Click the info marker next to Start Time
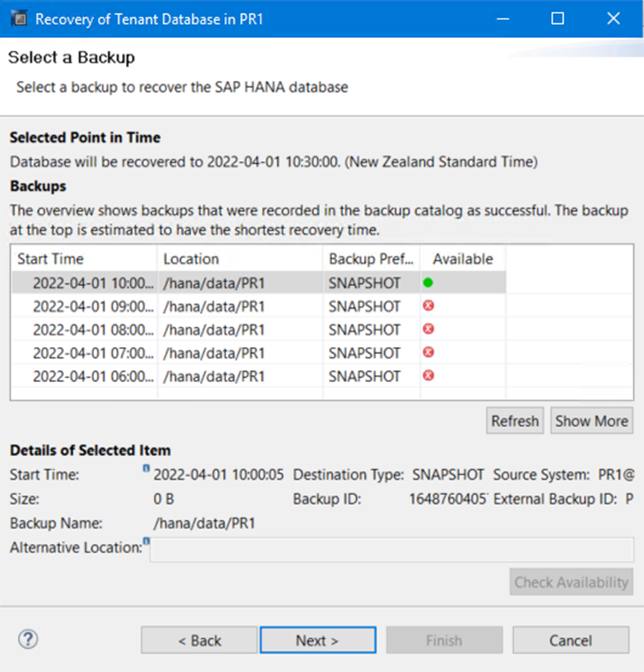The height and width of the screenshot is (672, 644). (146, 468)
